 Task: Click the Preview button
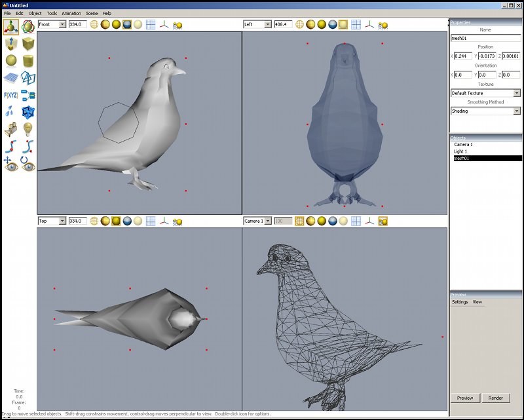(464, 398)
